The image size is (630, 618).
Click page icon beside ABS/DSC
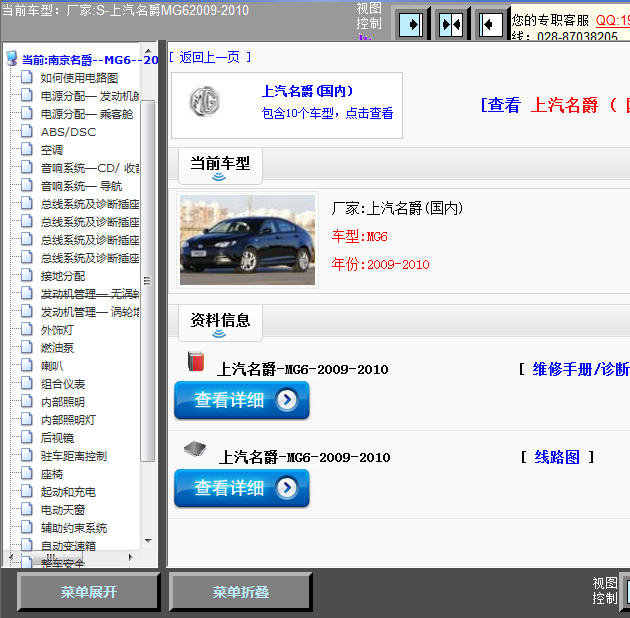pyautogui.click(x=27, y=131)
